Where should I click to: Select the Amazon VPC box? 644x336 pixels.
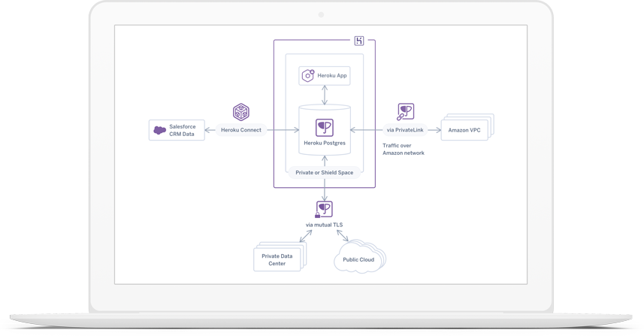(464, 130)
